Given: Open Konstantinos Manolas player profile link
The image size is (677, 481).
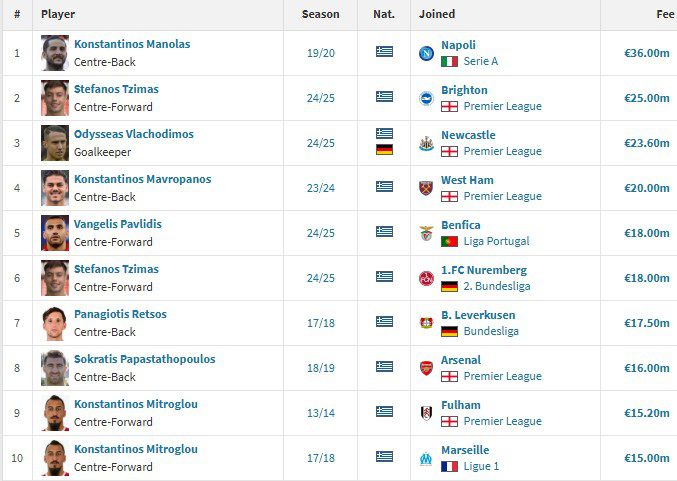Looking at the screenshot, I should click(x=132, y=44).
